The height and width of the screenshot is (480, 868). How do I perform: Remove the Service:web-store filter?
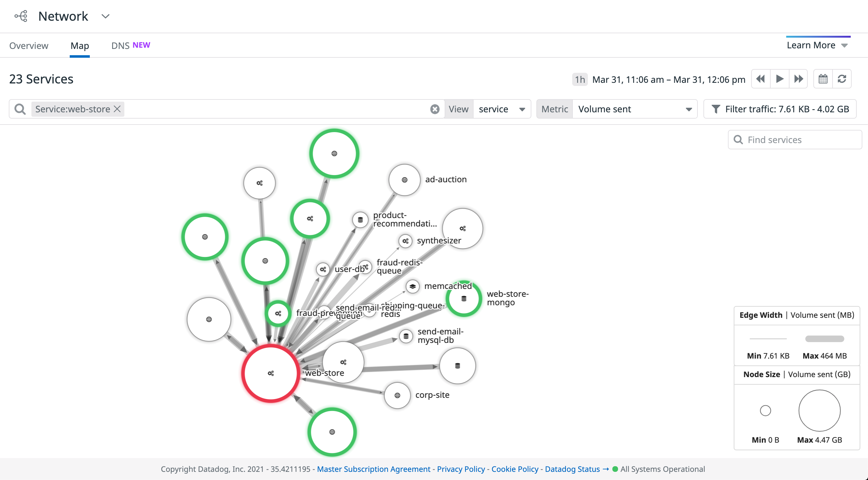point(117,109)
